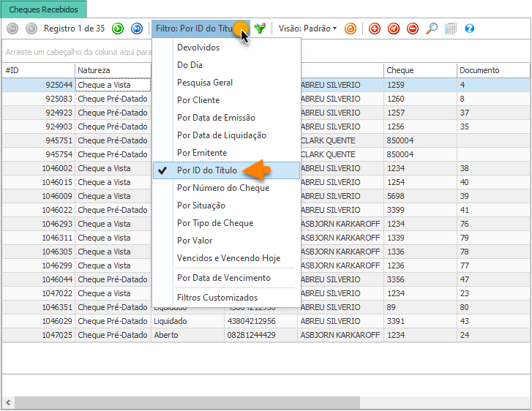Viewport: 532px width, 411px height.
Task: Open Filtros Customizados option
Action: point(226,298)
